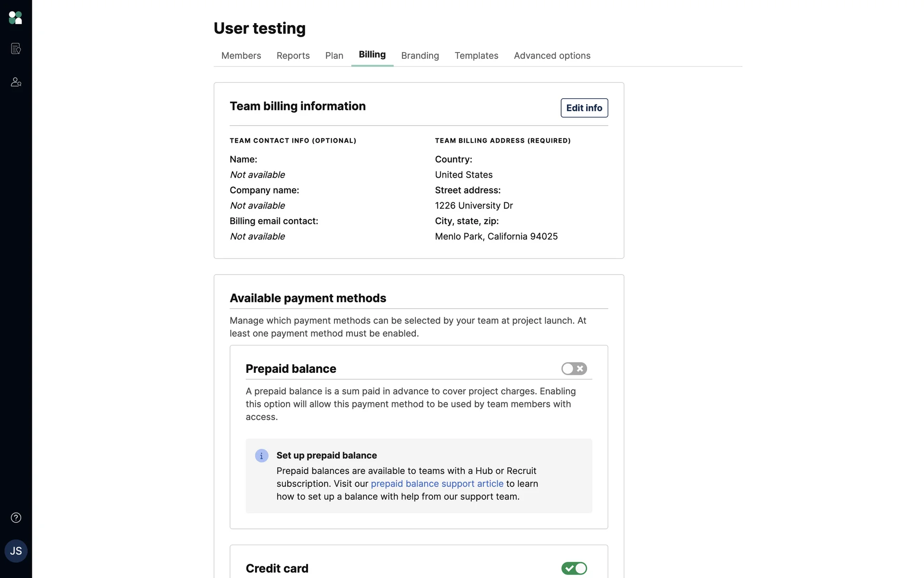Click the info icon beside Set up prepaid balance
Screen dimensions: 924x578
[x=261, y=456]
